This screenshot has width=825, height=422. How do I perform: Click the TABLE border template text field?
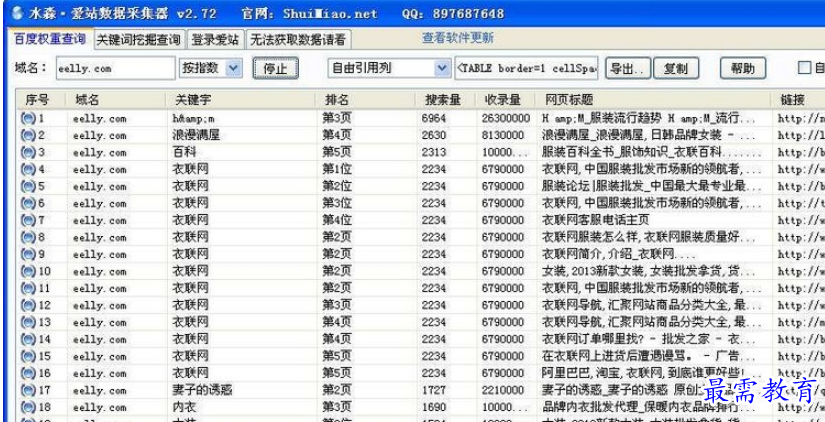(x=526, y=68)
